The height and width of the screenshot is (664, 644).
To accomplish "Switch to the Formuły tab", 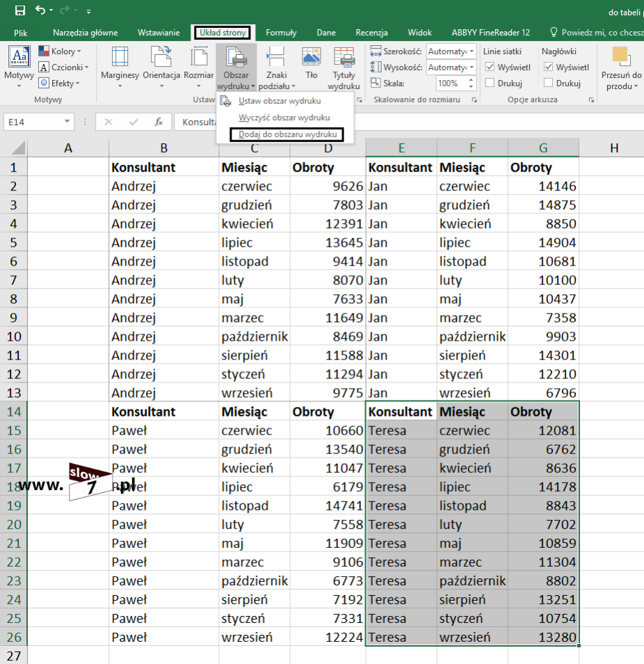I will [x=281, y=33].
